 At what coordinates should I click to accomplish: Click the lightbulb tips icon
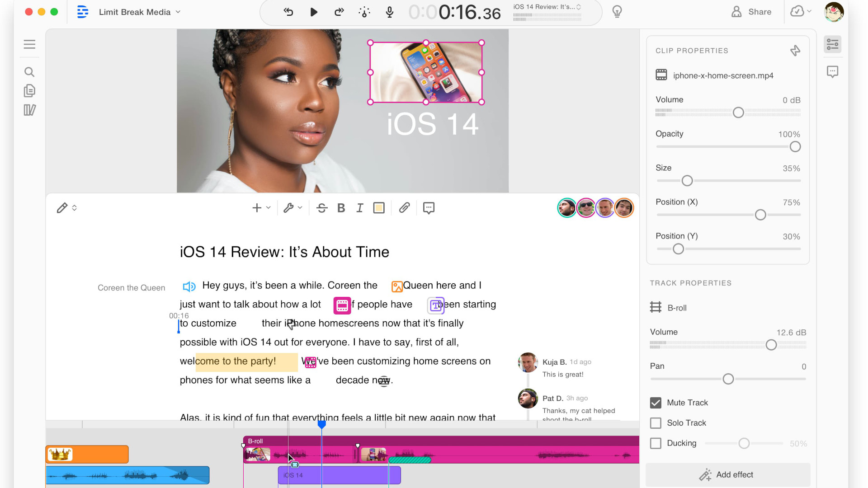(617, 12)
